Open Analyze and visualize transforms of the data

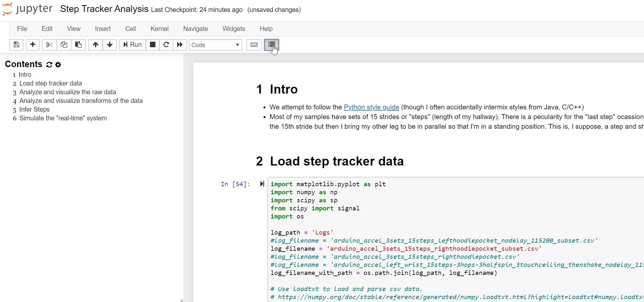tap(81, 101)
